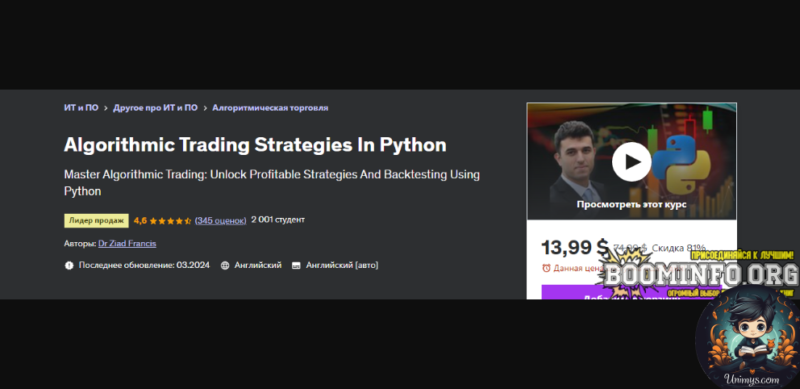Click the chevron after ИТ и ПО
Viewport: 800px width, 389px height.
(106, 108)
